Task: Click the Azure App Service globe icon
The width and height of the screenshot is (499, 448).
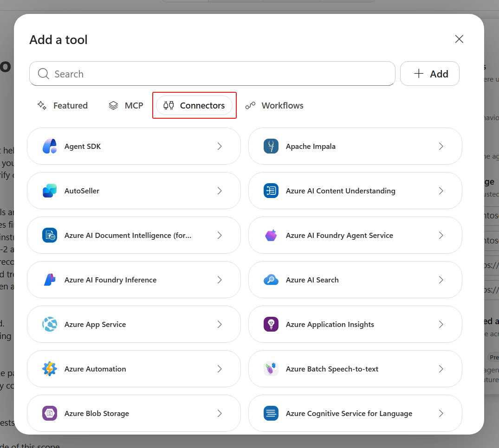Action: tap(50, 324)
